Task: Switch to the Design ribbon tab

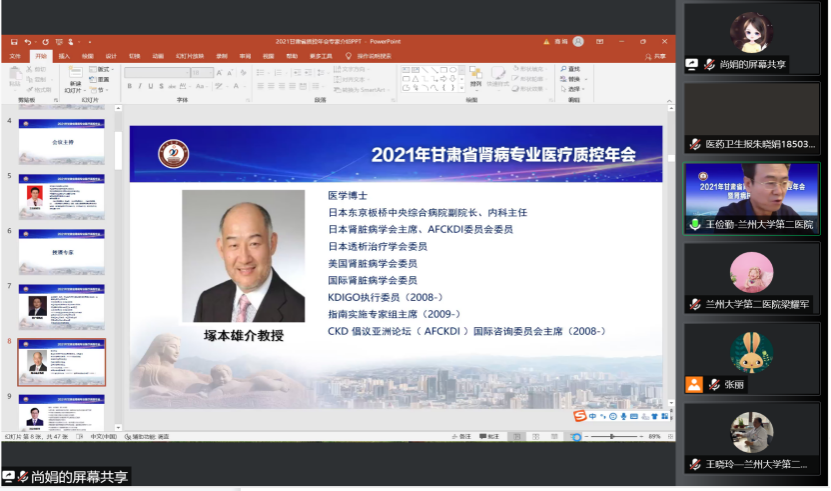Action: point(111,56)
